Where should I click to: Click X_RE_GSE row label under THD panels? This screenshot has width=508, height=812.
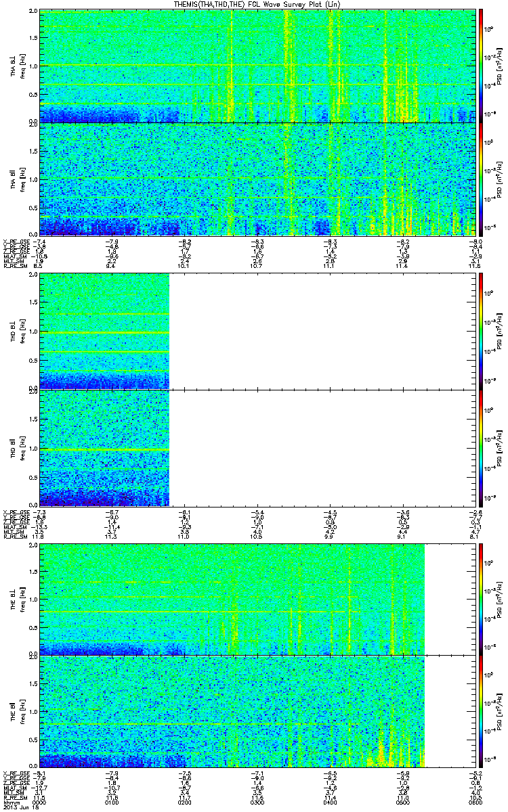[16, 512]
